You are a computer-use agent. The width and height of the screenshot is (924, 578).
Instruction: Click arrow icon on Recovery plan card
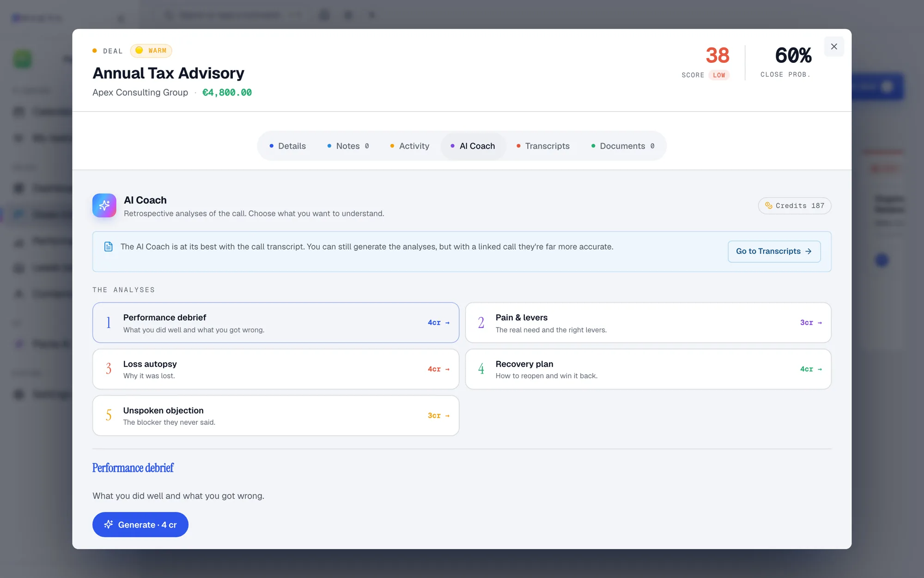click(820, 369)
